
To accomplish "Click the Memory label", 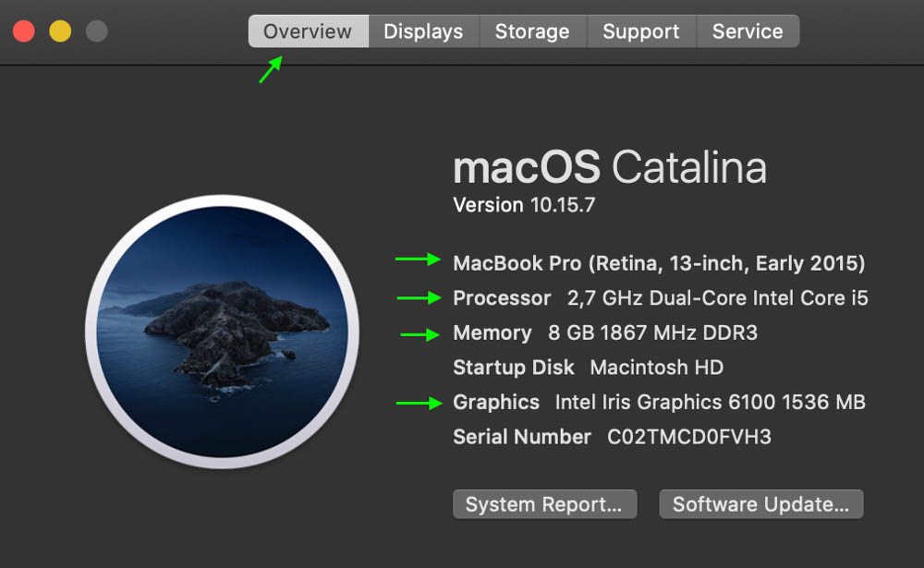I will [492, 332].
